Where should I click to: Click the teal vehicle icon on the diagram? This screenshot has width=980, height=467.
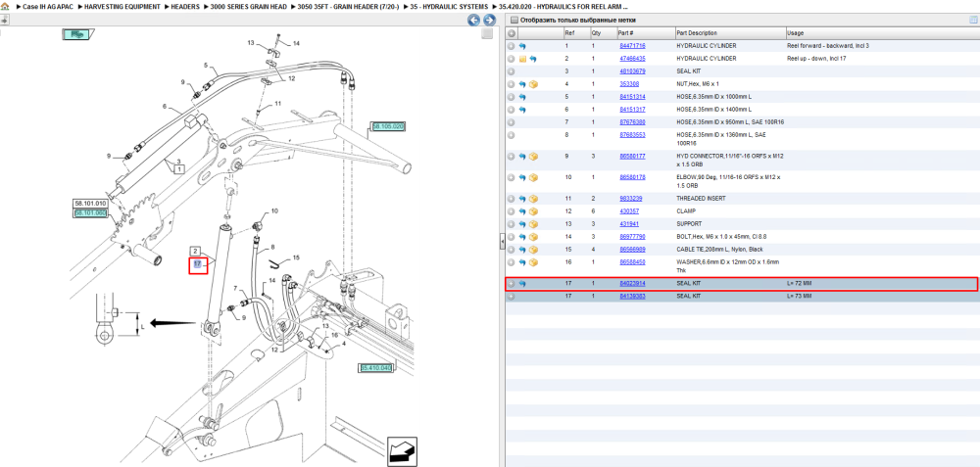pyautogui.click(x=77, y=34)
